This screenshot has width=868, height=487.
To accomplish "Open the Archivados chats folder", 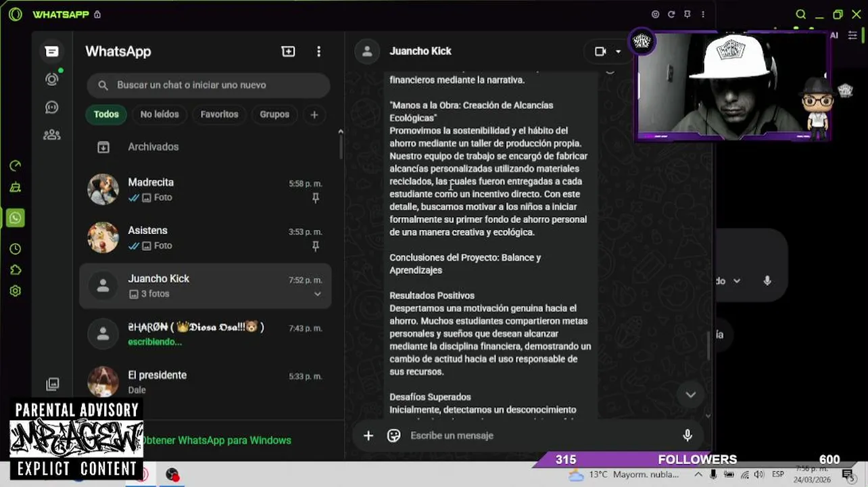I will 206,147.
